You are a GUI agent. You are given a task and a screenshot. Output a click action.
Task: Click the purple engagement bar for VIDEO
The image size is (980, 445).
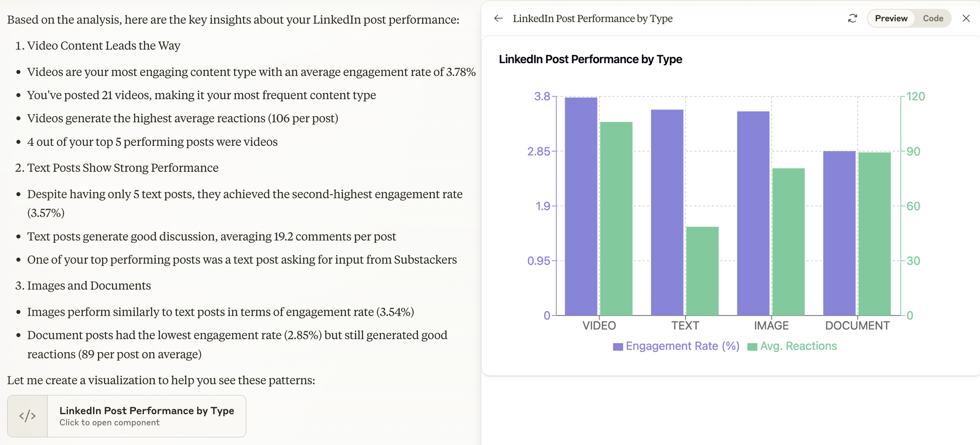click(x=581, y=206)
